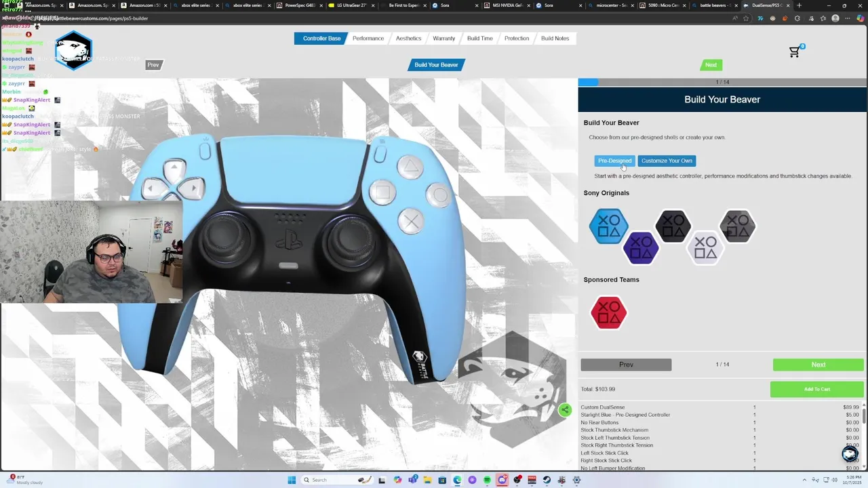Click the Build Your Beaver step label
868x488 pixels.
coord(436,65)
